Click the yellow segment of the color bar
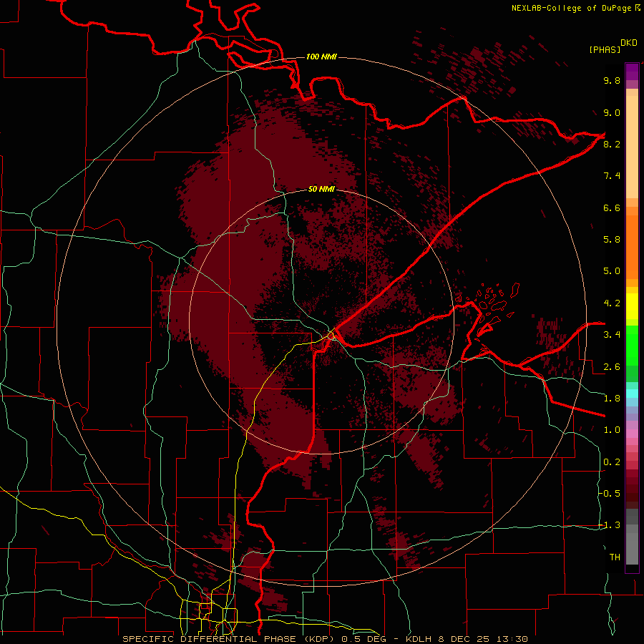This screenshot has width=644, height=644. (632, 306)
